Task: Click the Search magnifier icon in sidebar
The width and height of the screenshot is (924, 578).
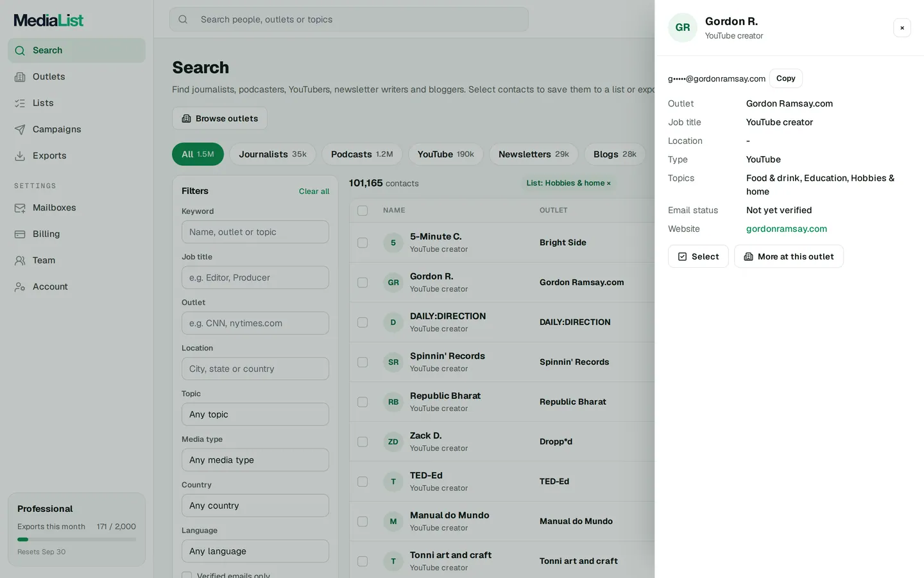Action: (x=20, y=51)
